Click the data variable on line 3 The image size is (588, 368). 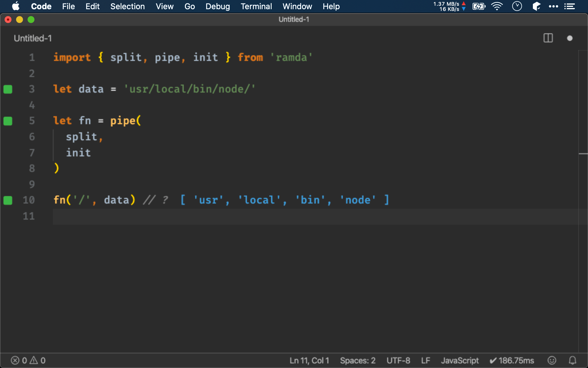coord(91,89)
